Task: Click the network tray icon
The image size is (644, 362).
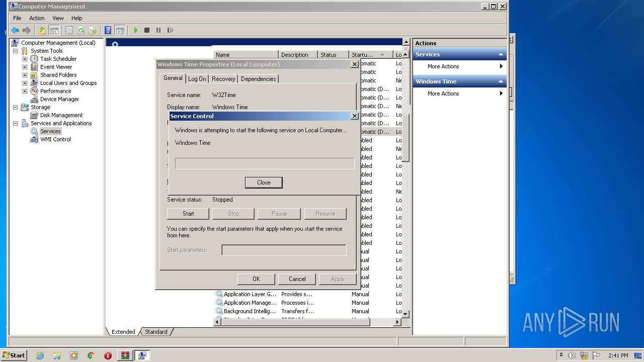Action: tap(584, 355)
